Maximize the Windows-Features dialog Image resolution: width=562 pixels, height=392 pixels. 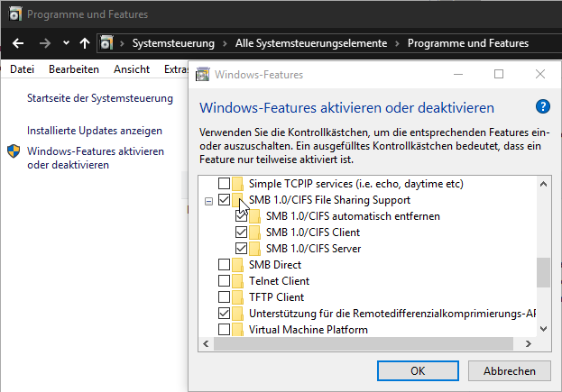point(499,74)
